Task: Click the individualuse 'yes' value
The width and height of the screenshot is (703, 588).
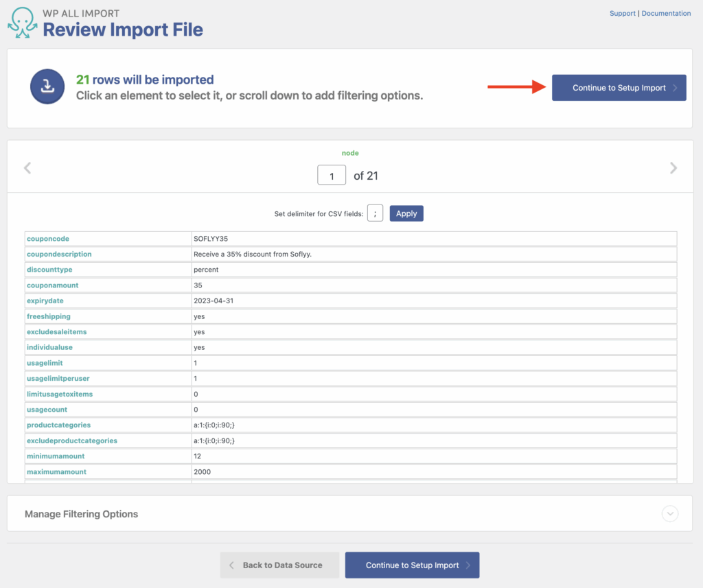Action: (199, 347)
